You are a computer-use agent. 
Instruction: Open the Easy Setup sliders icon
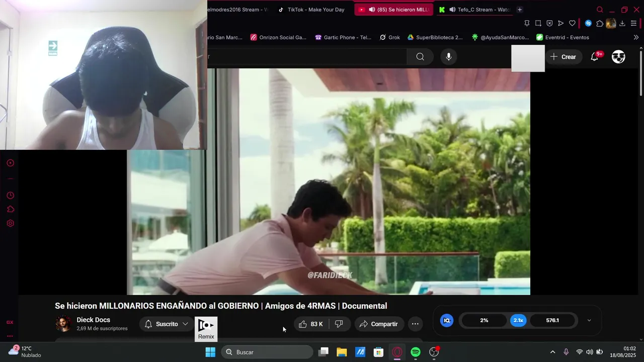[x=634, y=23]
